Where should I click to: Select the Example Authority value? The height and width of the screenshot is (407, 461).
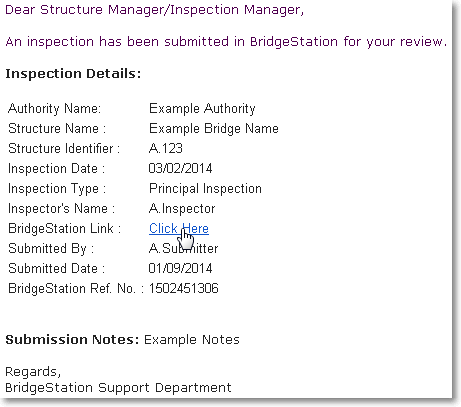(202, 109)
